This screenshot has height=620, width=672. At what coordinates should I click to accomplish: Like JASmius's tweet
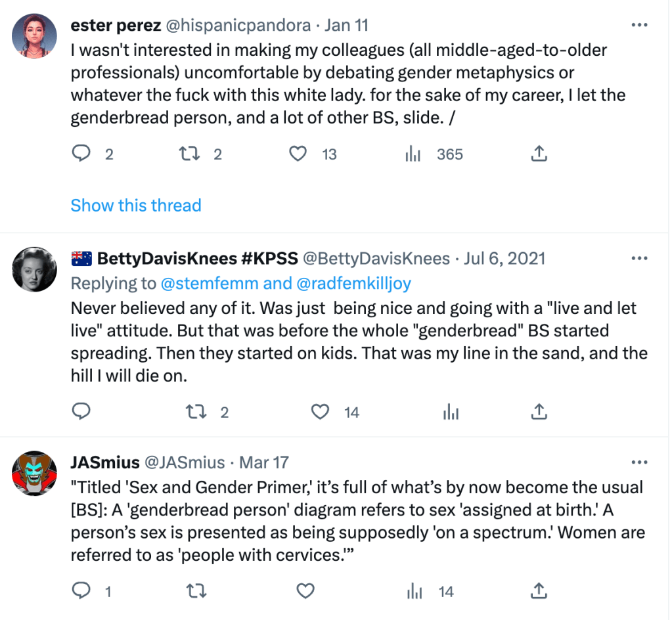pyautogui.click(x=305, y=591)
